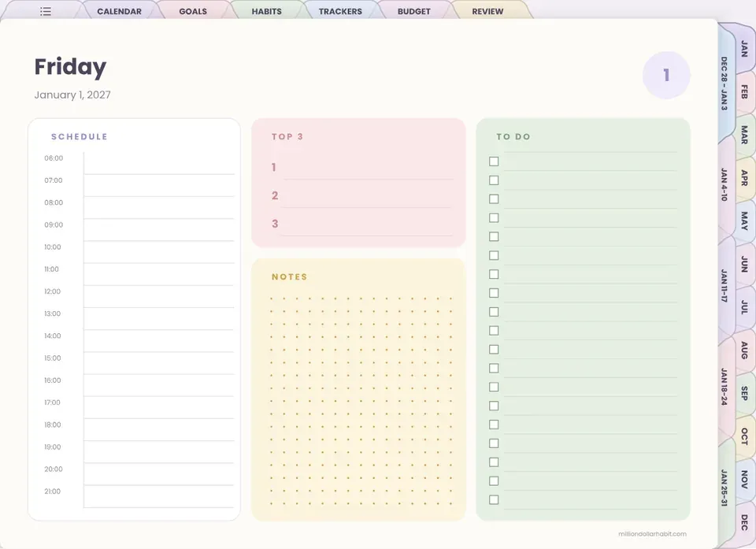Click the 21:00 schedule line
Screen dimensions: 756x549
pyautogui.click(x=159, y=496)
